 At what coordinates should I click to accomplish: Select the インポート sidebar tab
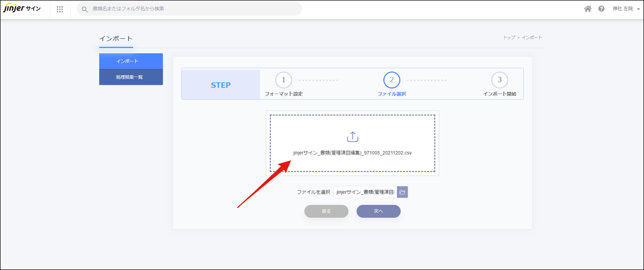[131, 61]
